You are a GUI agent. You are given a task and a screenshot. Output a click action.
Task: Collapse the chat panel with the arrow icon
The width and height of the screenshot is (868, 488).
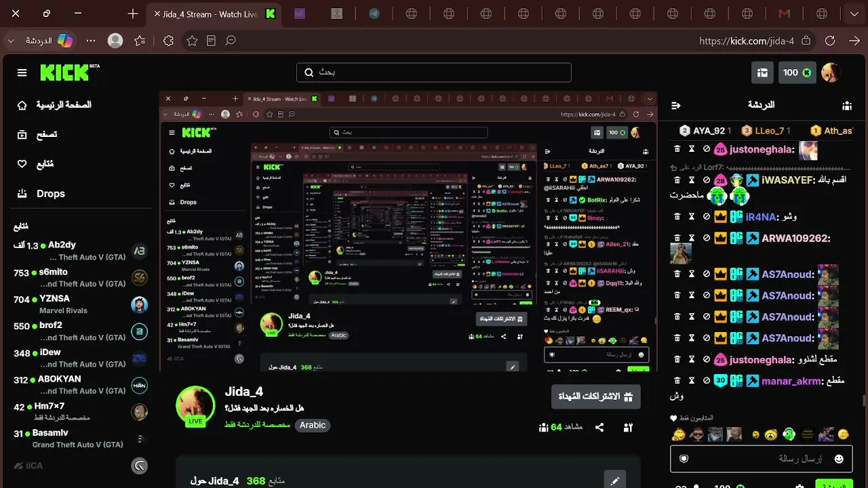pos(675,105)
